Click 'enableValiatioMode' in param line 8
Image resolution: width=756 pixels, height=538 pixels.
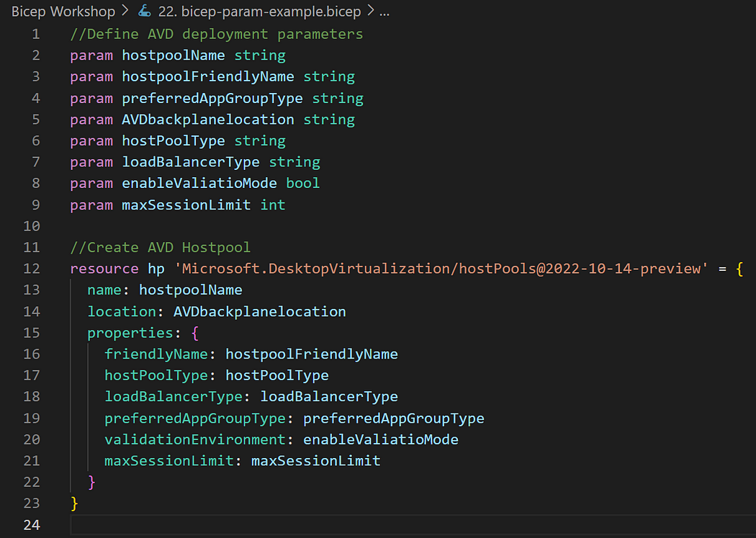[x=199, y=183]
